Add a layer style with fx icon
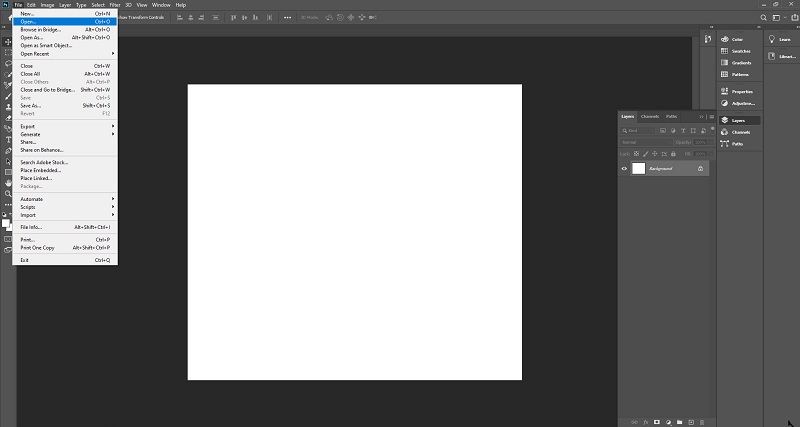 click(x=645, y=422)
